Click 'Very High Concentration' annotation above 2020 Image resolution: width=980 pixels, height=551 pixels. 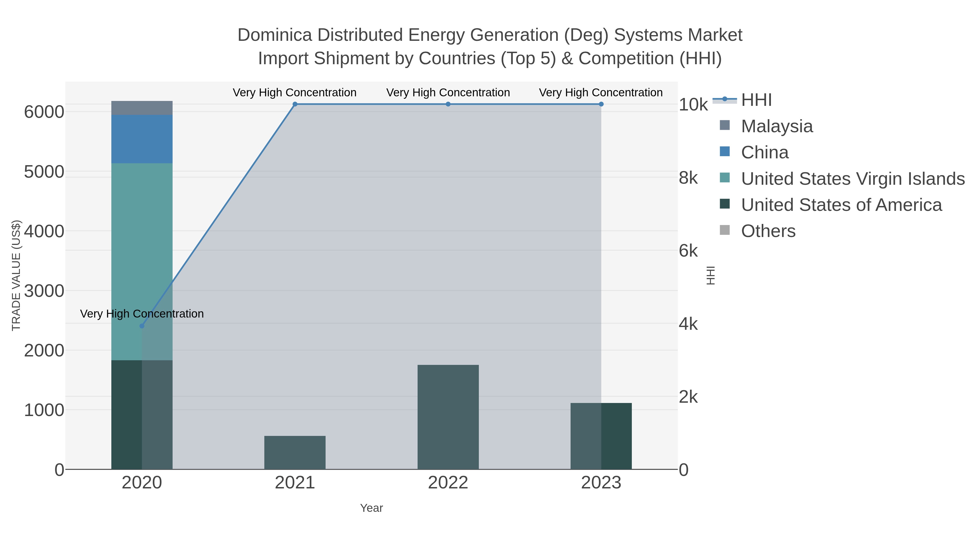[142, 314]
